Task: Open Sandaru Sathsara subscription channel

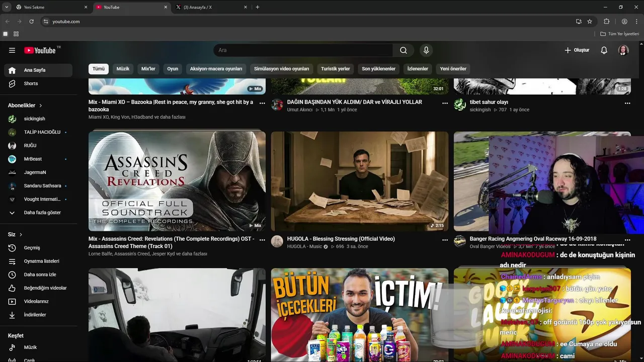Action: [x=38, y=186]
